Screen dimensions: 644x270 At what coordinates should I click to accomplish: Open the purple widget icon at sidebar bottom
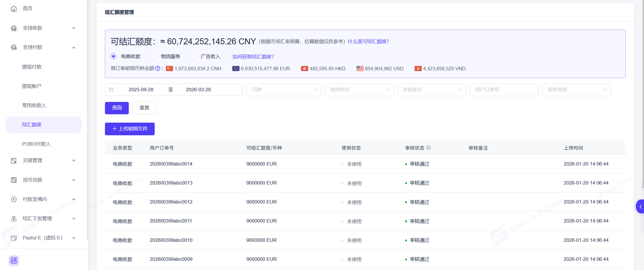14,261
